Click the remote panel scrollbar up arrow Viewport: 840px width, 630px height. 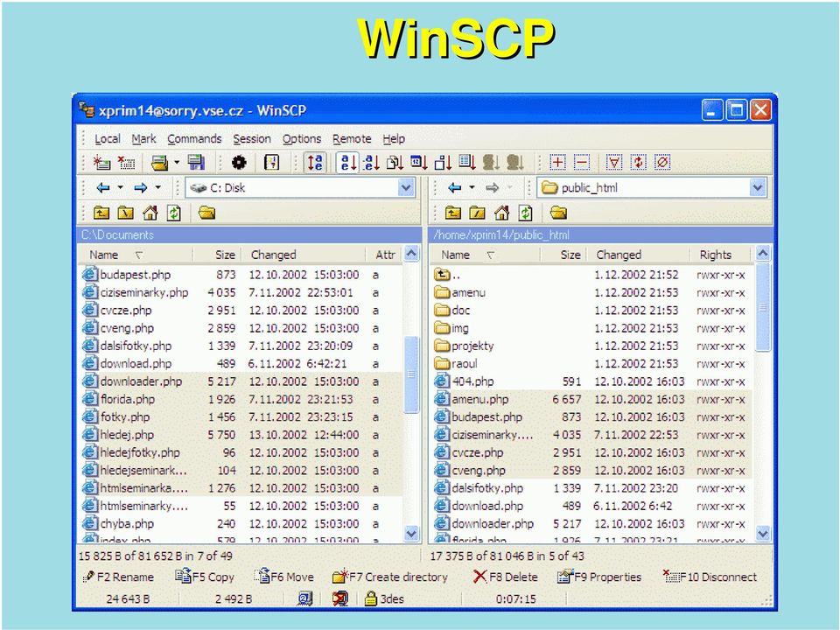tap(763, 254)
